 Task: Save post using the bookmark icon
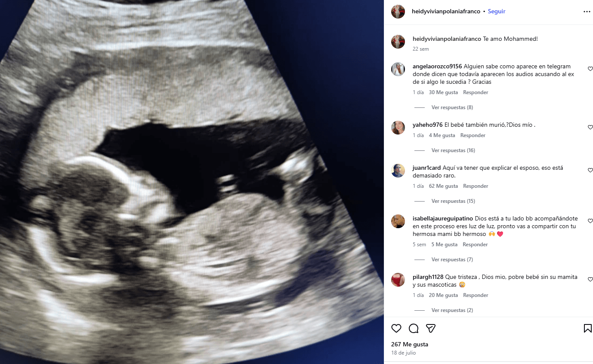587,328
